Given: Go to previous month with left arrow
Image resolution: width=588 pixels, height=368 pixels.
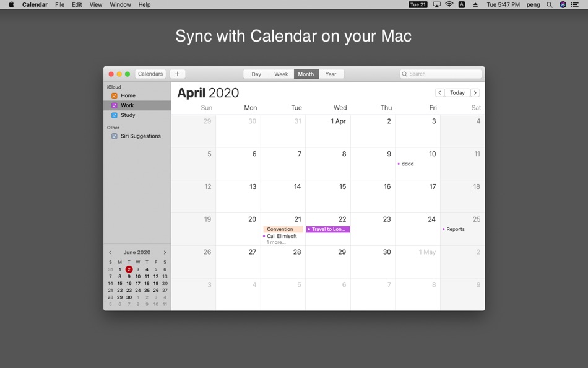Looking at the screenshot, I should coord(439,93).
